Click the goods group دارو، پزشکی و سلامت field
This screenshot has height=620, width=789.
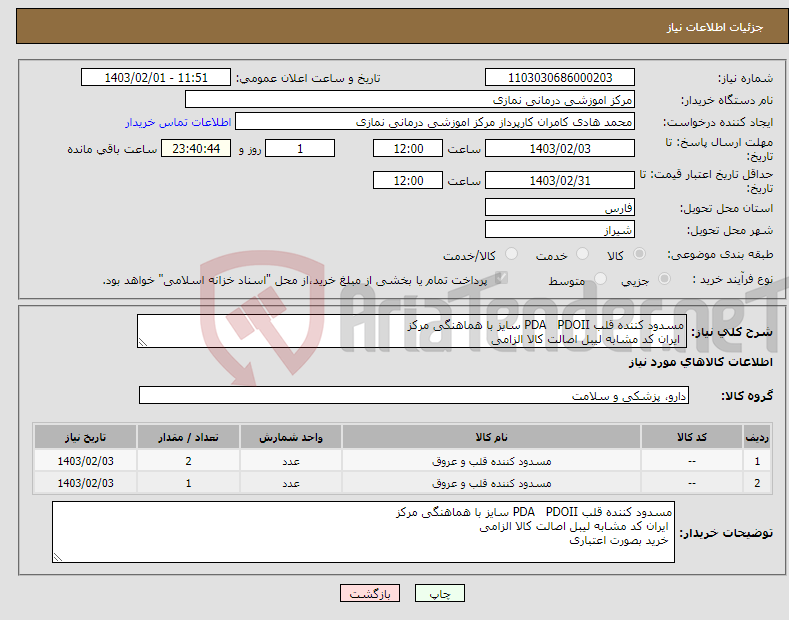(x=414, y=396)
